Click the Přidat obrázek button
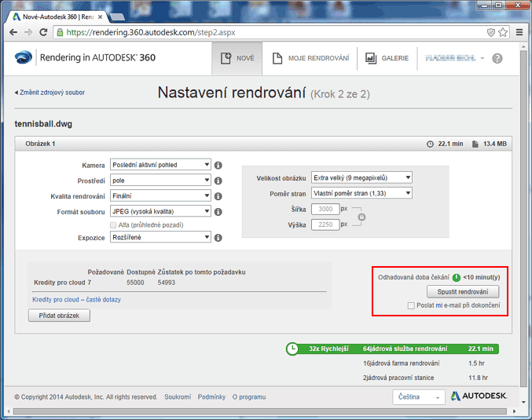Image resolution: width=532 pixels, height=420 pixels. click(59, 316)
